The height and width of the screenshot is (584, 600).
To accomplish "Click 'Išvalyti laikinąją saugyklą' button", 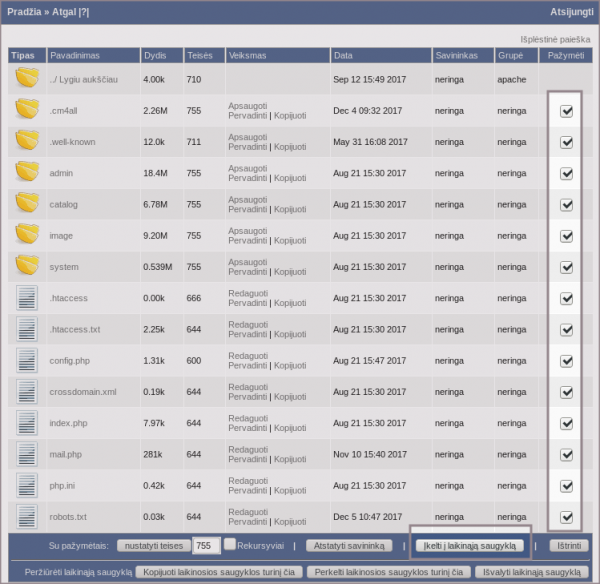I will 532,572.
